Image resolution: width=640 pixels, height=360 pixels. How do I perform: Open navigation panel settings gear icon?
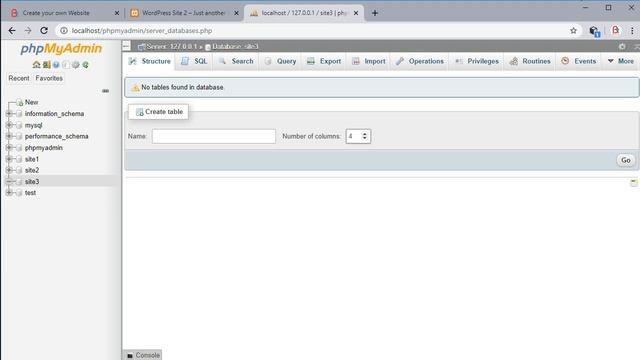tap(76, 64)
